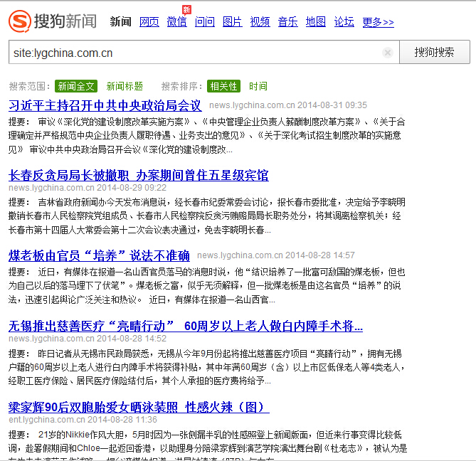Open the 地图 tab
The width and height of the screenshot is (476, 461).
point(316,22)
